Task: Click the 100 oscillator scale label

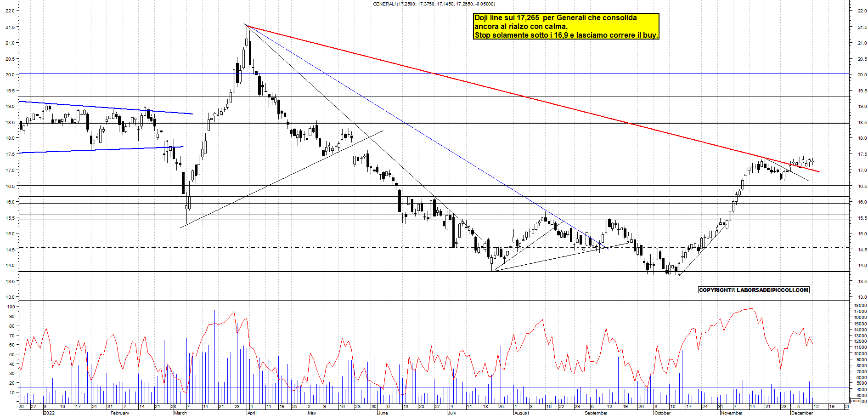Action: point(11,307)
